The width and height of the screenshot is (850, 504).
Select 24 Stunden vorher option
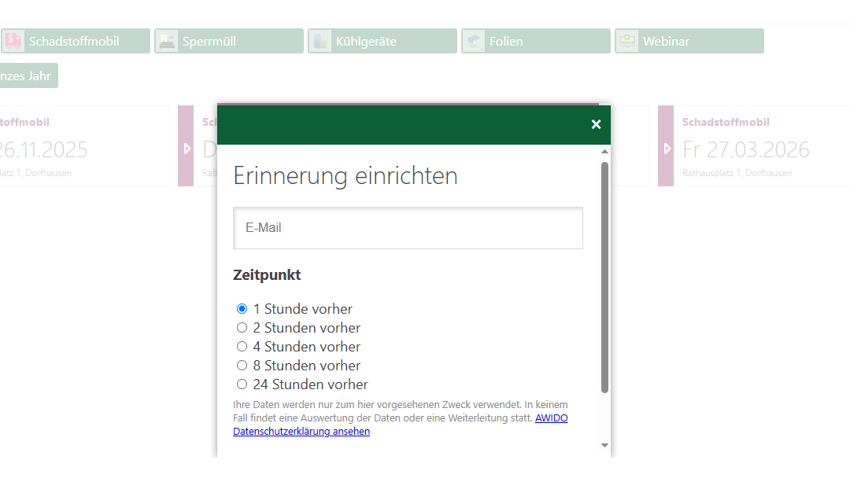click(x=242, y=384)
